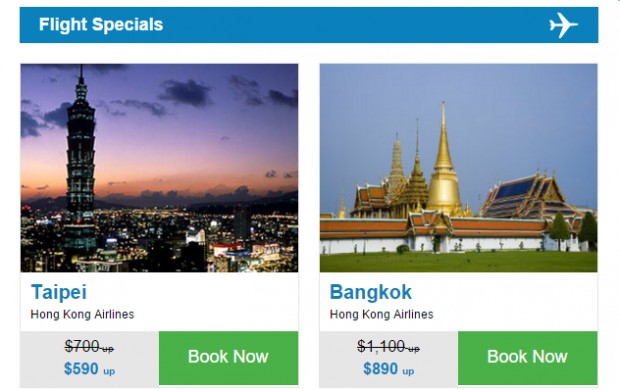Click the Taipei 101 tower in photo
Image resolution: width=620 pixels, height=390 pixels.
(80, 166)
